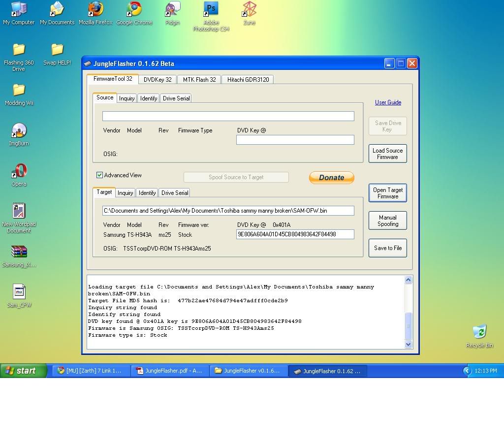504x443 pixels.
Task: Open the User Guide link
Action: 388,102
